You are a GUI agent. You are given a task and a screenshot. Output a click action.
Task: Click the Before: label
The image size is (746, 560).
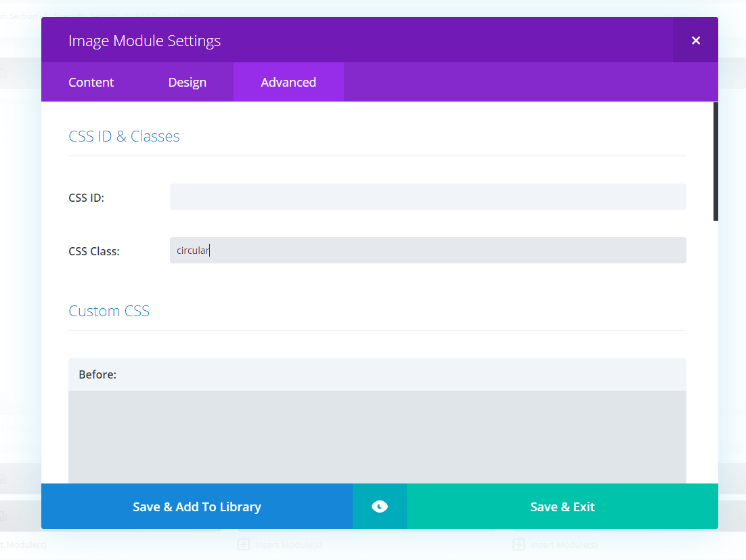[x=97, y=374]
